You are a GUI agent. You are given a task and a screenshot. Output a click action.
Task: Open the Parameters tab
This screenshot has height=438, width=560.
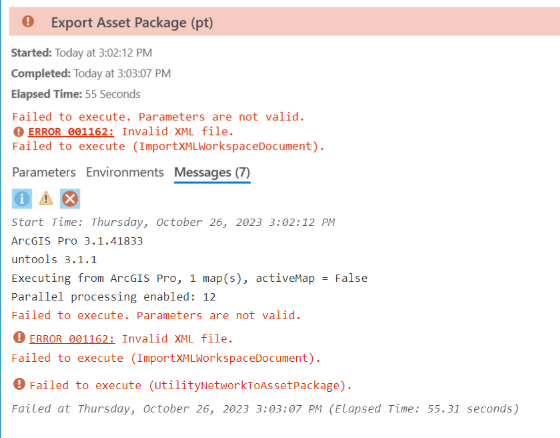44,172
